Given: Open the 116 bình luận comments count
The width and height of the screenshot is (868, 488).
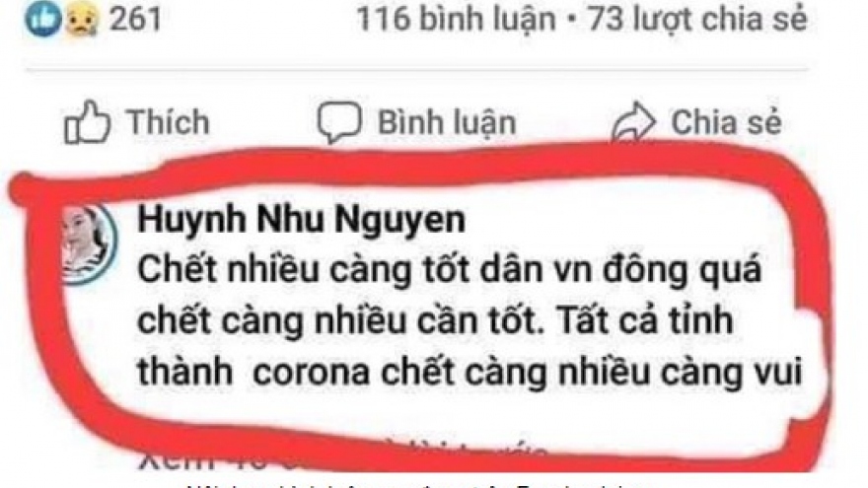Looking at the screenshot, I should pos(456,20).
